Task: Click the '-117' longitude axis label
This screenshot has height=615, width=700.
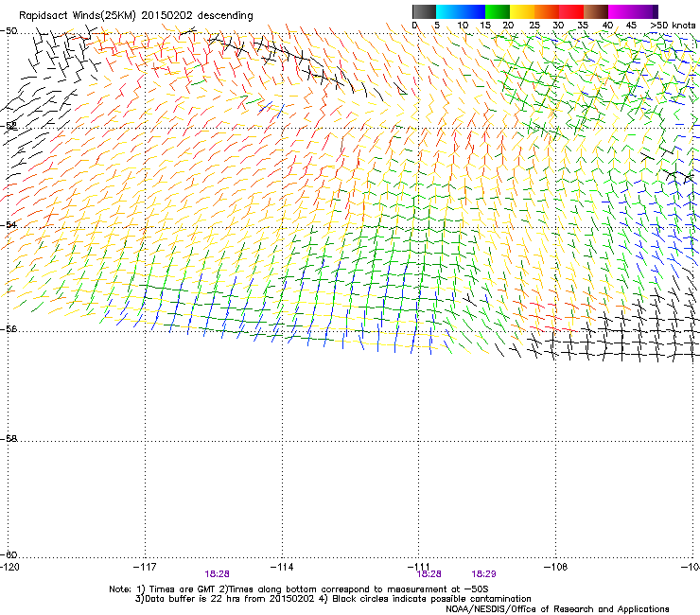Action: pos(145,567)
